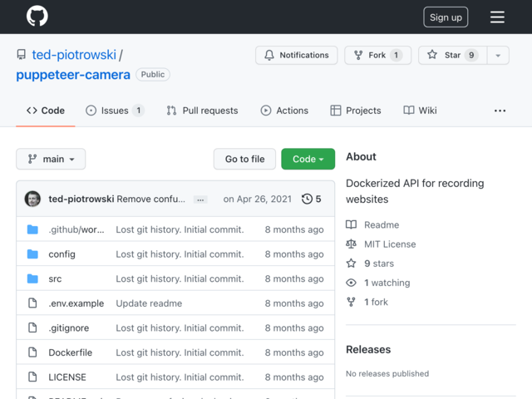Click the folder icon for .github/wor...

pyautogui.click(x=32, y=229)
